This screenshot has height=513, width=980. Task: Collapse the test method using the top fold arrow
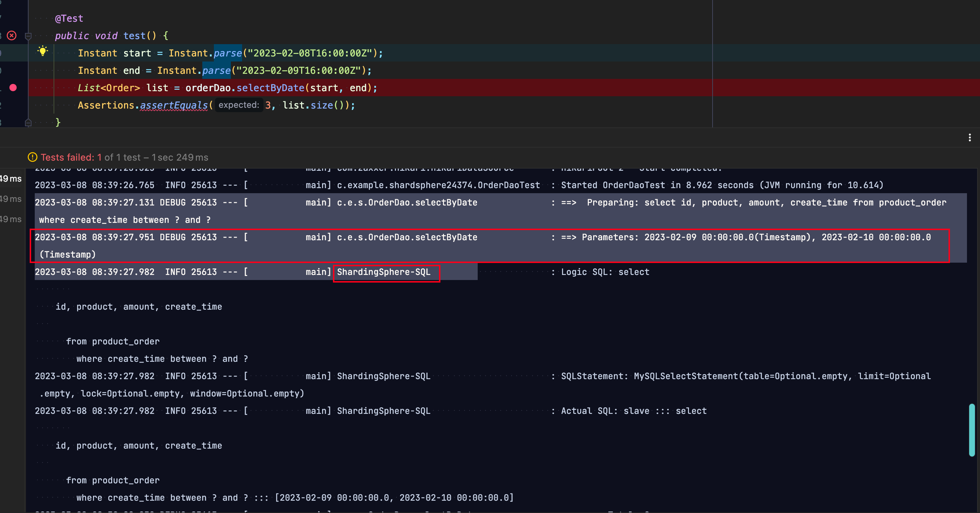point(28,36)
